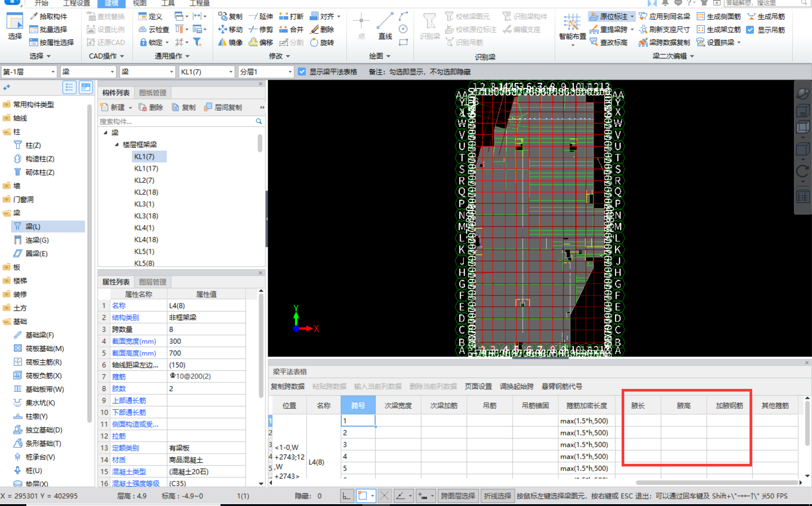This screenshot has width=812, height=506.
Task: Run the 云检查 cloud check
Action: click(154, 29)
